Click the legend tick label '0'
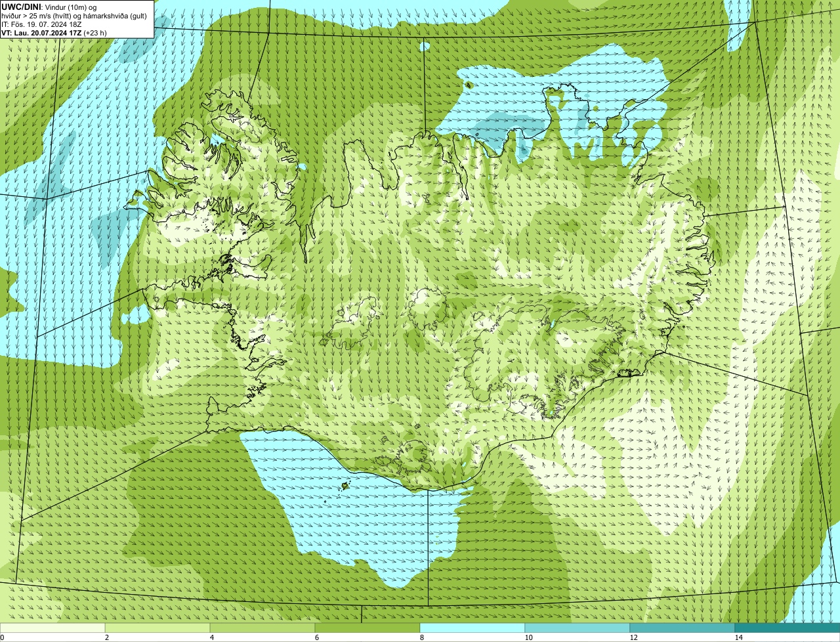840x642 pixels. point(2,637)
